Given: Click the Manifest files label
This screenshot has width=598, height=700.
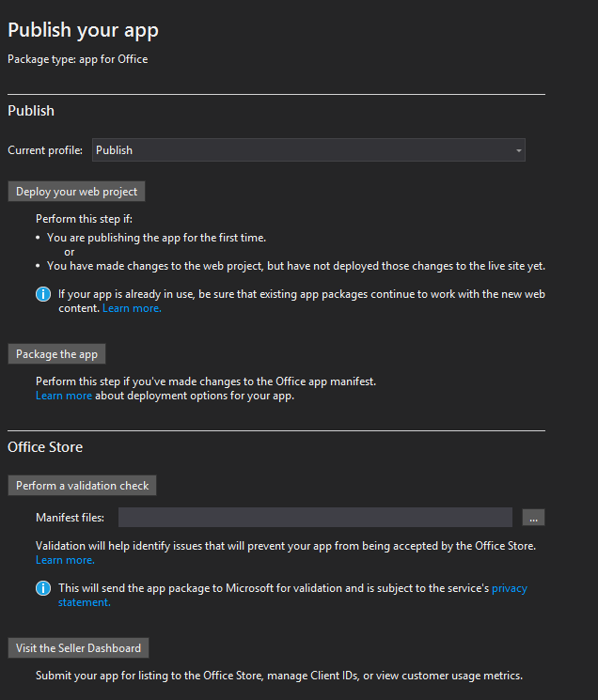Looking at the screenshot, I should [x=70, y=518].
